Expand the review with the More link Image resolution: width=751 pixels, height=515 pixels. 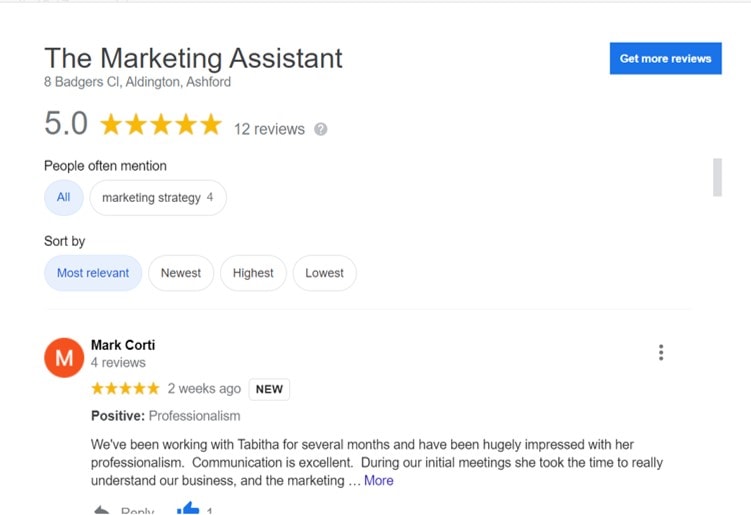pos(379,481)
